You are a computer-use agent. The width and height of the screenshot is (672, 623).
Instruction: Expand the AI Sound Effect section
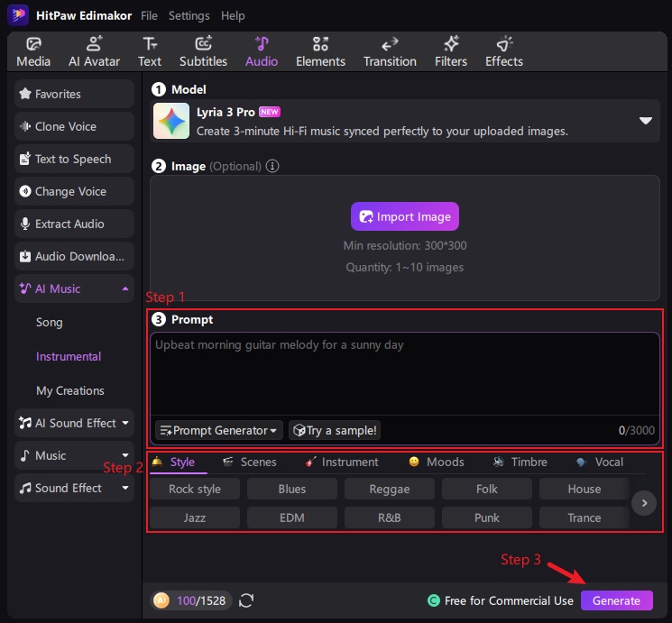125,423
